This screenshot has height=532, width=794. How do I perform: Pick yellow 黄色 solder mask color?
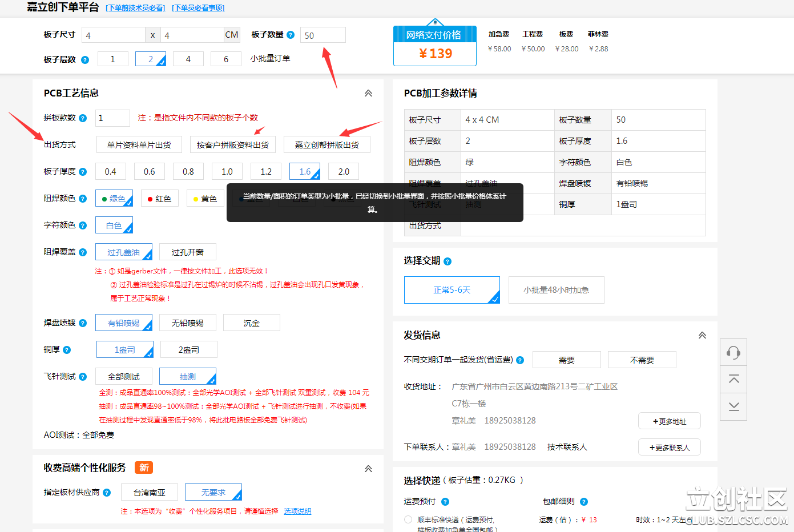pos(205,198)
